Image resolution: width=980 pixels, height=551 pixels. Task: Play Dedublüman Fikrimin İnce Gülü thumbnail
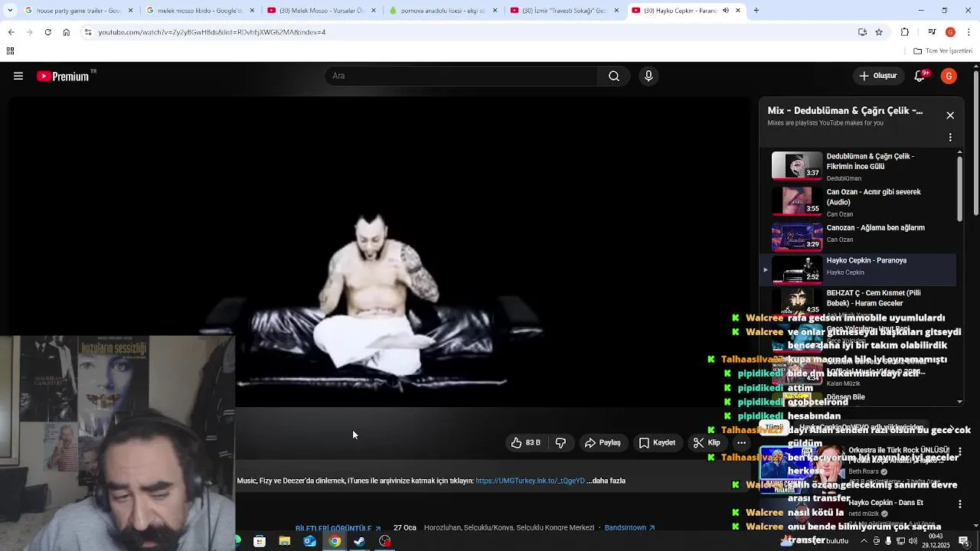coord(797,165)
